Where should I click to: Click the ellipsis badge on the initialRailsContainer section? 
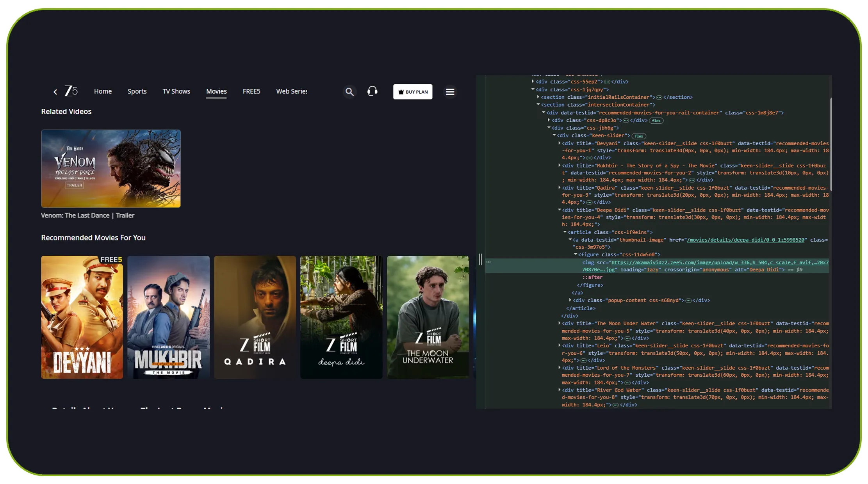coord(659,98)
